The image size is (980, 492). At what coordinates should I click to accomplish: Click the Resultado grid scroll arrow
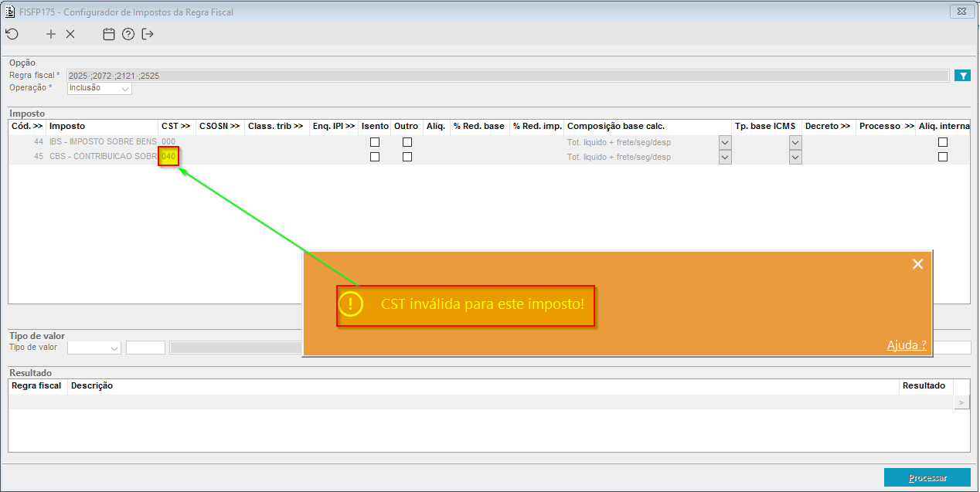pyautogui.click(x=961, y=402)
